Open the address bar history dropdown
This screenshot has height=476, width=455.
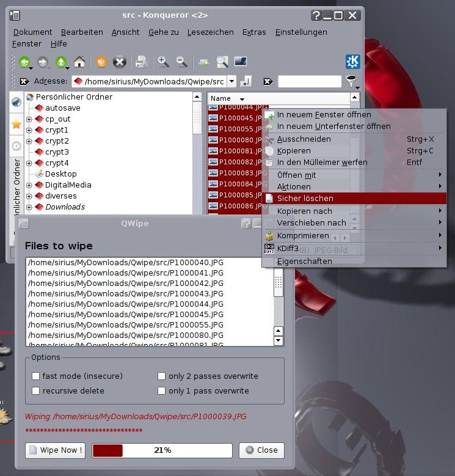coord(231,81)
